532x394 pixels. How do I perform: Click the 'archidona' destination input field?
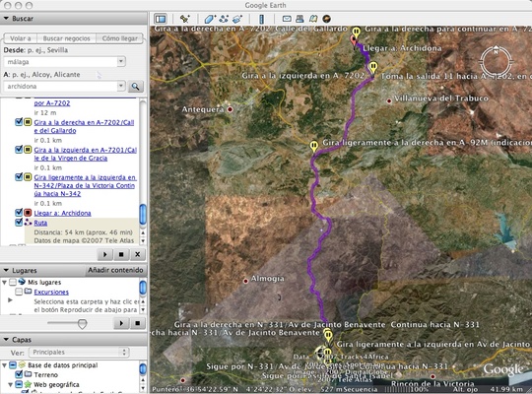point(60,87)
